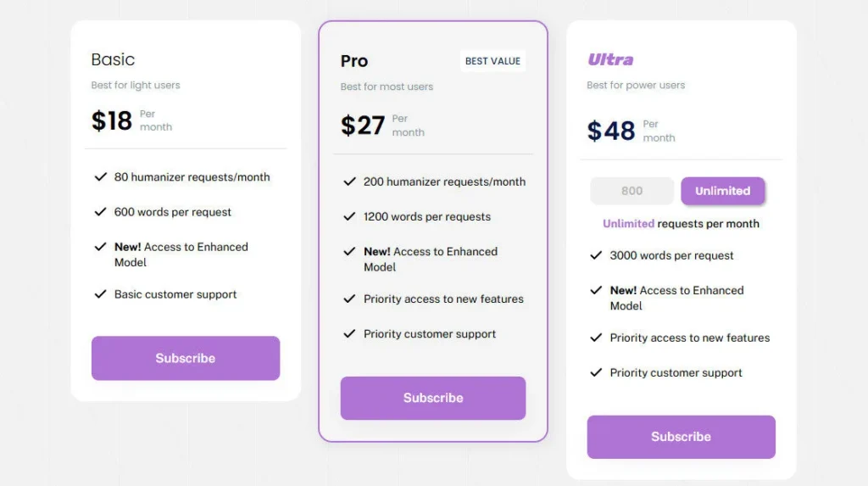Click the BEST VALUE badge
Viewport: 868px width, 486px height.
(x=492, y=61)
